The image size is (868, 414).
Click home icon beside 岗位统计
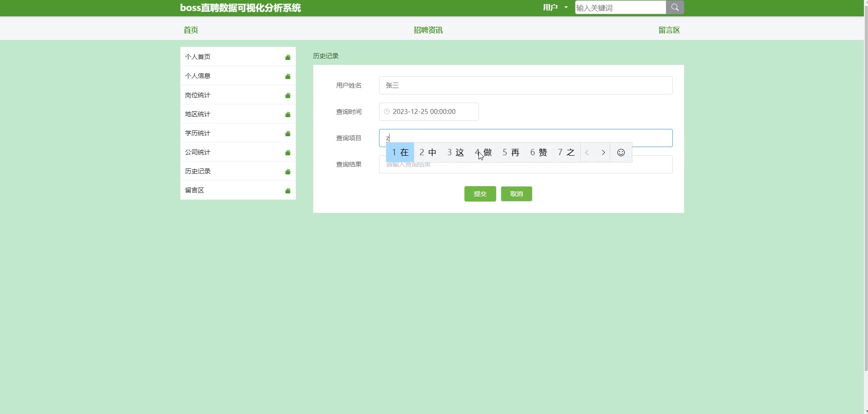click(287, 95)
